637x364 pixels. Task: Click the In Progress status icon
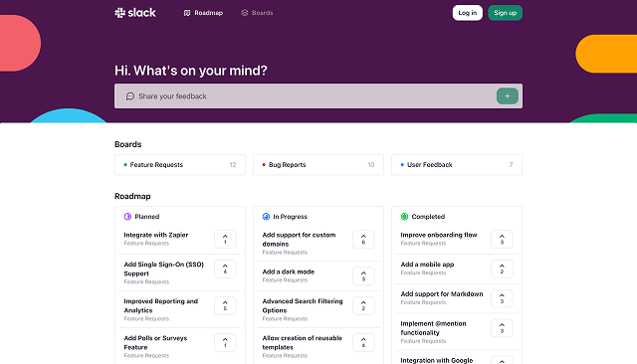(x=266, y=217)
